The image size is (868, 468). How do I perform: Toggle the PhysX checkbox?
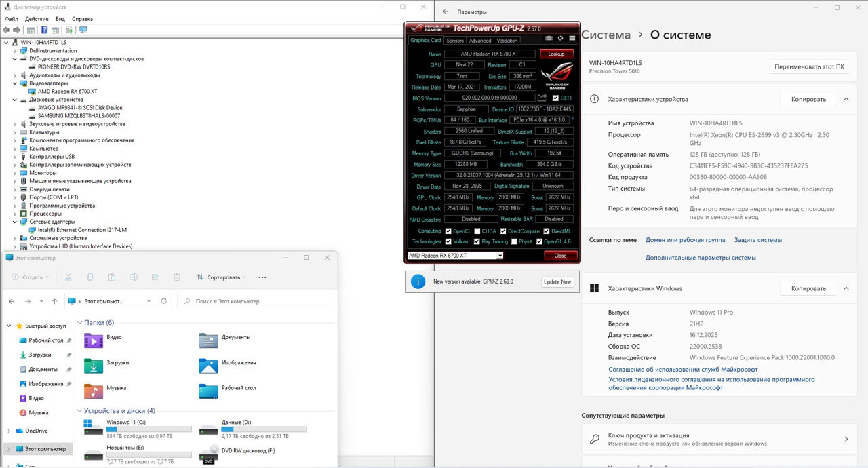[x=514, y=241]
